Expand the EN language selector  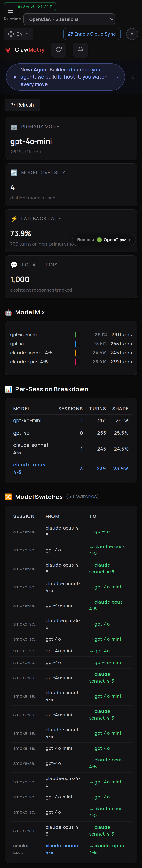click(19, 34)
